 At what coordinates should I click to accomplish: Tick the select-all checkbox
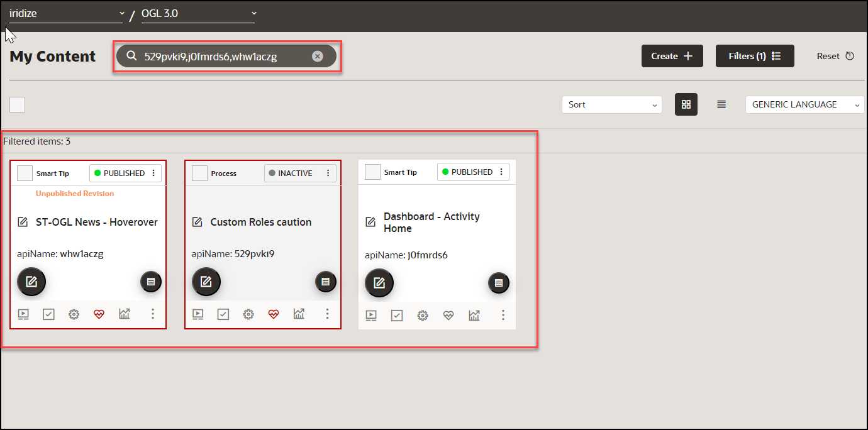tap(18, 104)
